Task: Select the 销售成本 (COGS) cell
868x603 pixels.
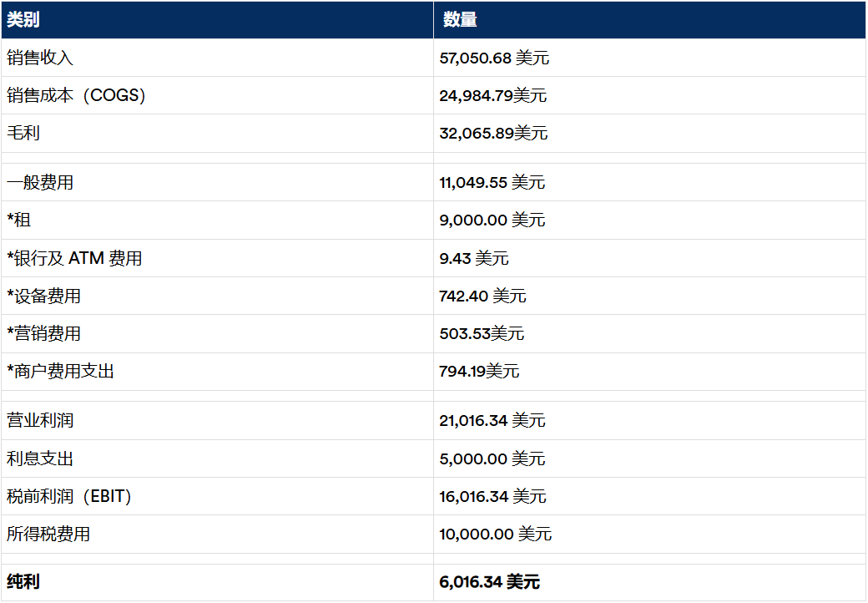Action: coord(76,96)
